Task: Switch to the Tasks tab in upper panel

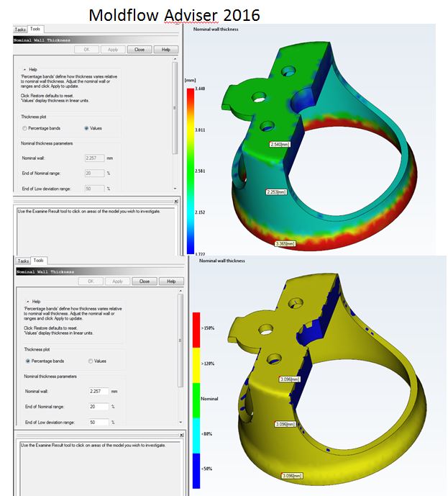Action: click(20, 30)
